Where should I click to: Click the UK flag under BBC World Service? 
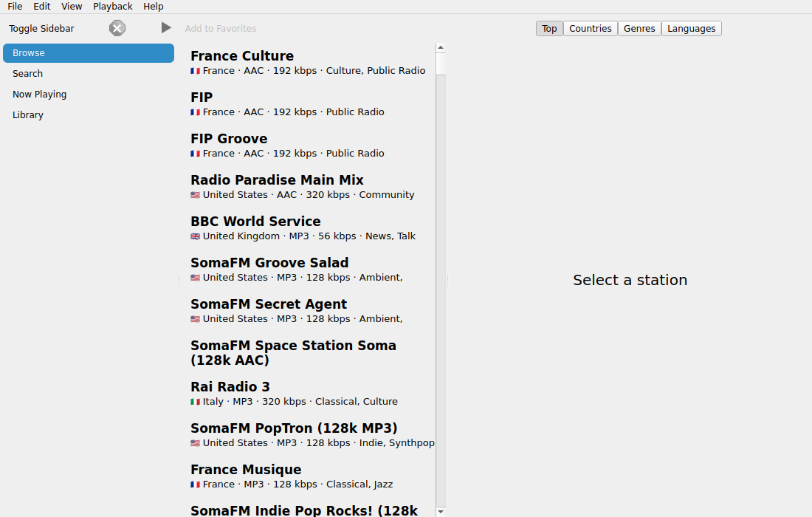195,236
